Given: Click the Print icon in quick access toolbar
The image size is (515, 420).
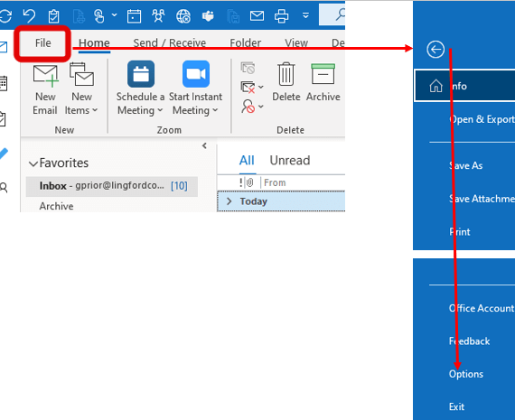Looking at the screenshot, I should pos(282,15).
